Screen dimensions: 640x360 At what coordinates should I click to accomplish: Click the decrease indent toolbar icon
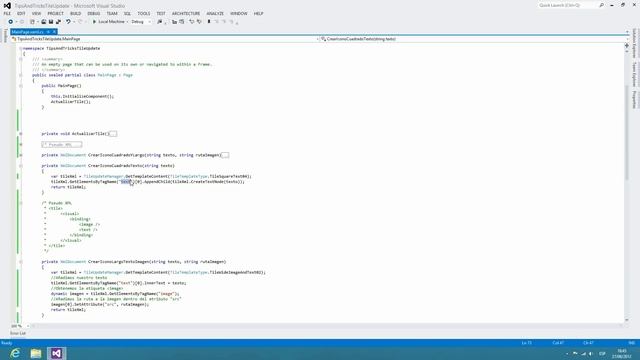pos(192,22)
